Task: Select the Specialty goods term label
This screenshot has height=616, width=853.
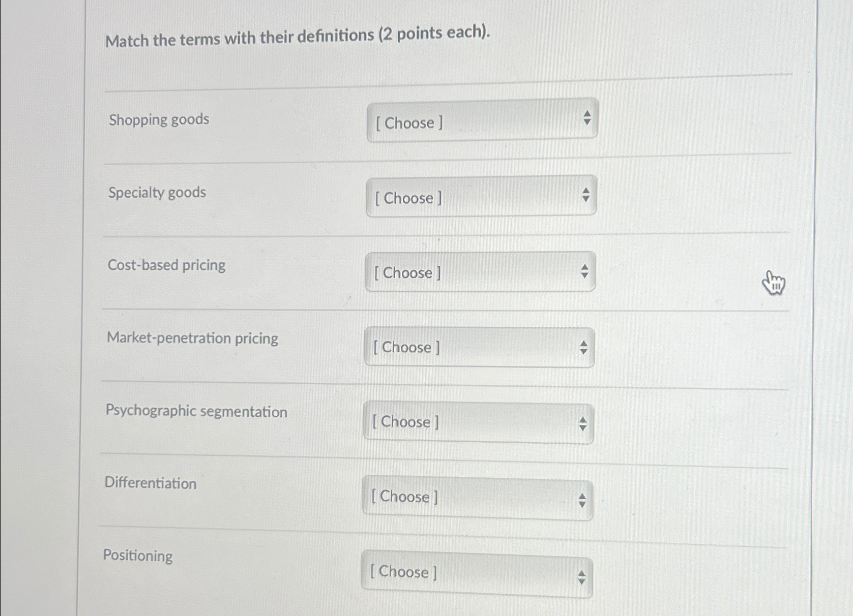Action: point(156,192)
